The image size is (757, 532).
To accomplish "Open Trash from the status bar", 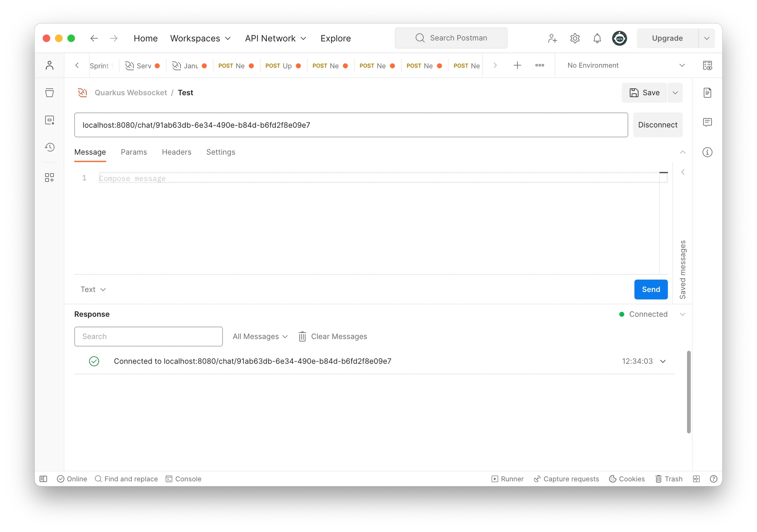I will [x=669, y=479].
